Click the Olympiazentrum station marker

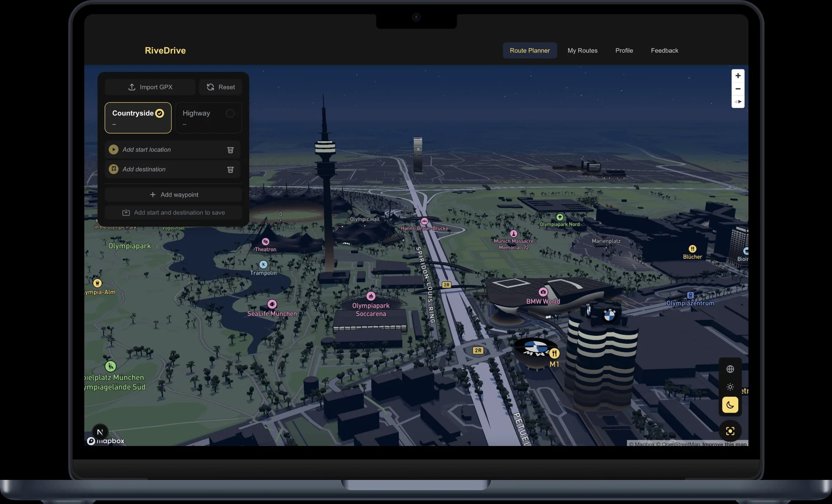coord(690,295)
